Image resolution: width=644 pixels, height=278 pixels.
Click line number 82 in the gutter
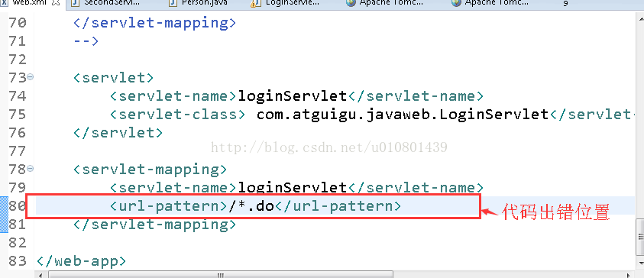click(x=18, y=243)
